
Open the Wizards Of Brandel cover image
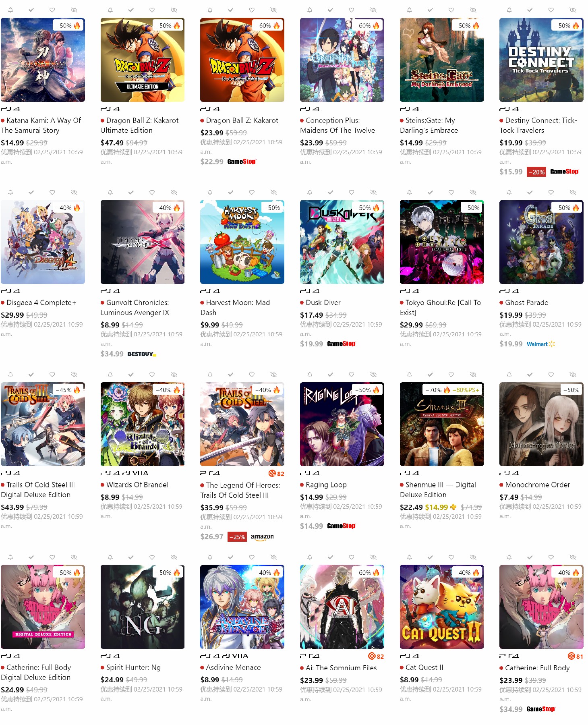[143, 424]
